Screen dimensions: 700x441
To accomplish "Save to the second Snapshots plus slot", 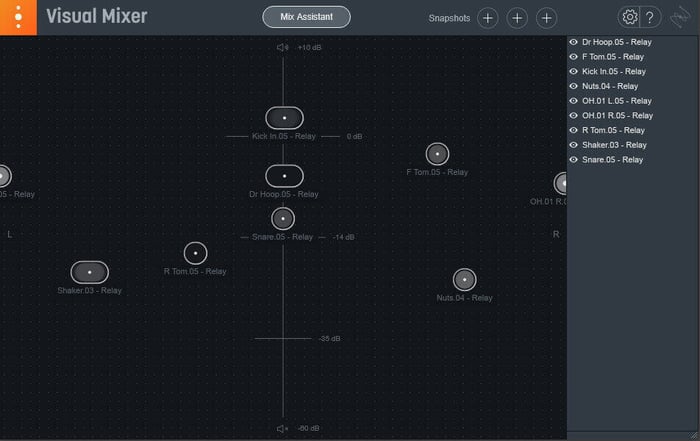I will (x=517, y=18).
